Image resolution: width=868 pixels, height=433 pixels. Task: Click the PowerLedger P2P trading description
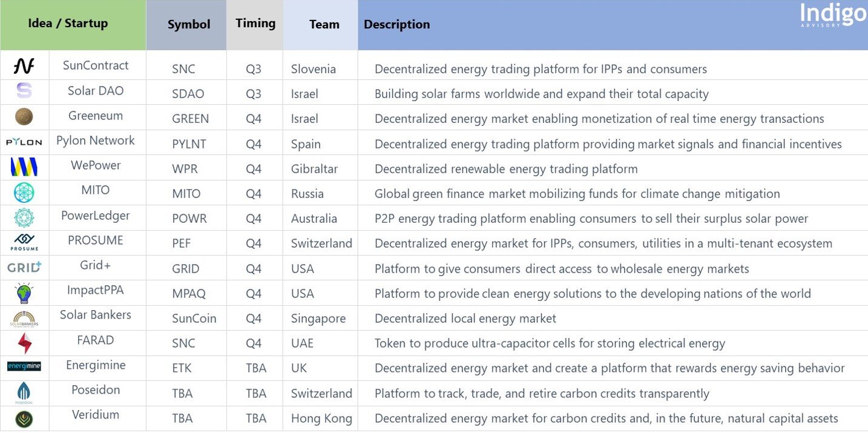point(591,219)
